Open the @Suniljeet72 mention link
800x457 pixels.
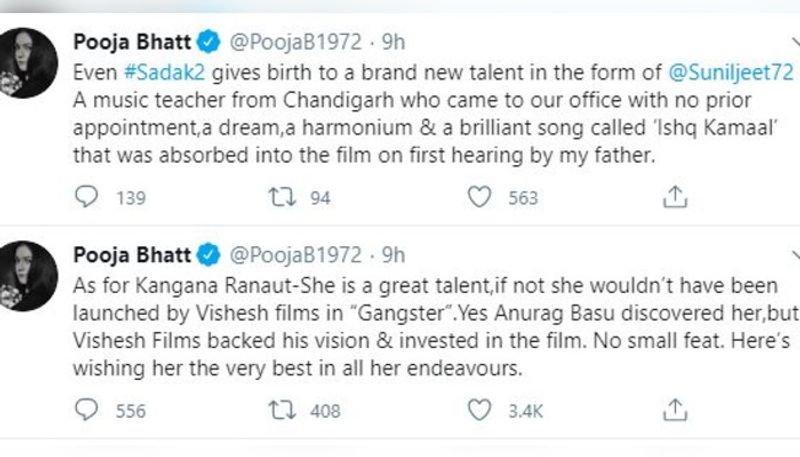click(x=731, y=72)
